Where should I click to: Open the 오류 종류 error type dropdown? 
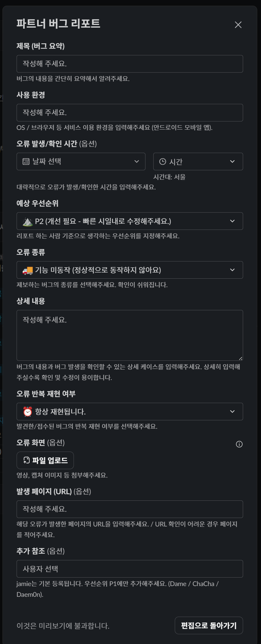tap(130, 270)
